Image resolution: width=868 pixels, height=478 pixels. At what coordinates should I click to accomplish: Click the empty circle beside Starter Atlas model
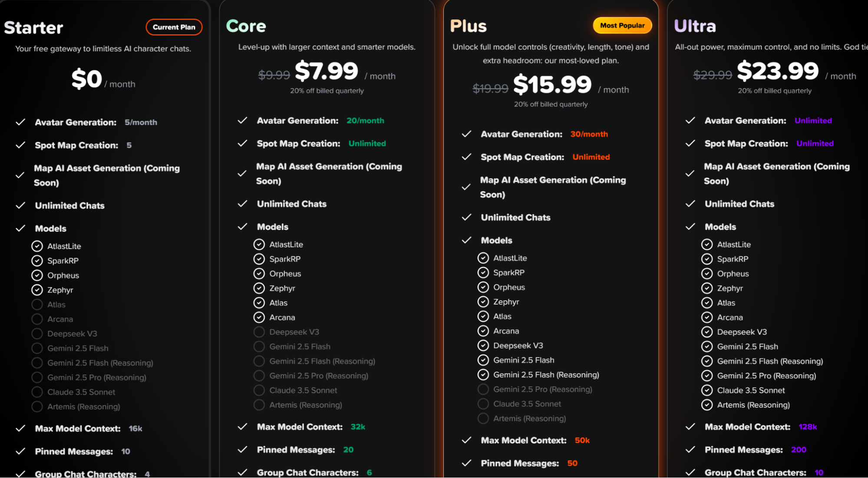37,305
